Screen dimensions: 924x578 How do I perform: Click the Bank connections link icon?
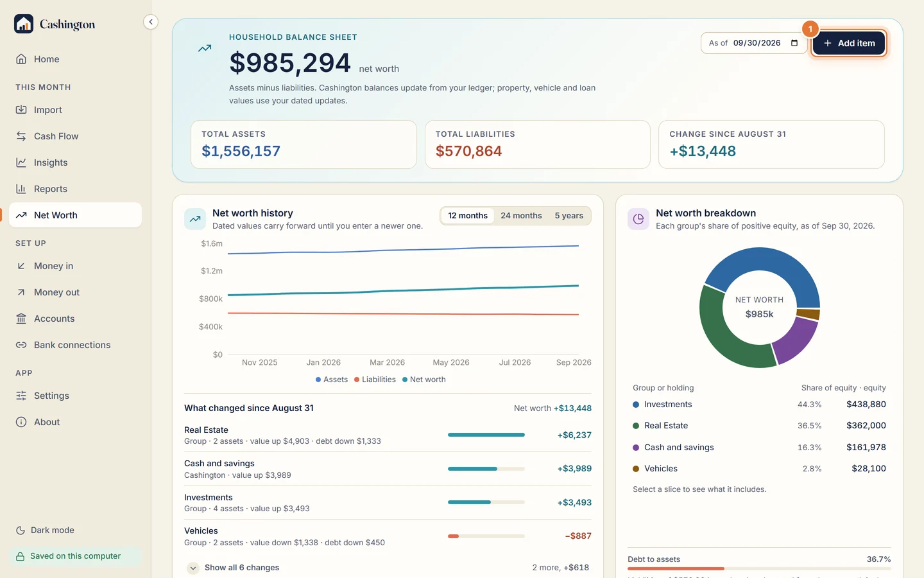21,345
